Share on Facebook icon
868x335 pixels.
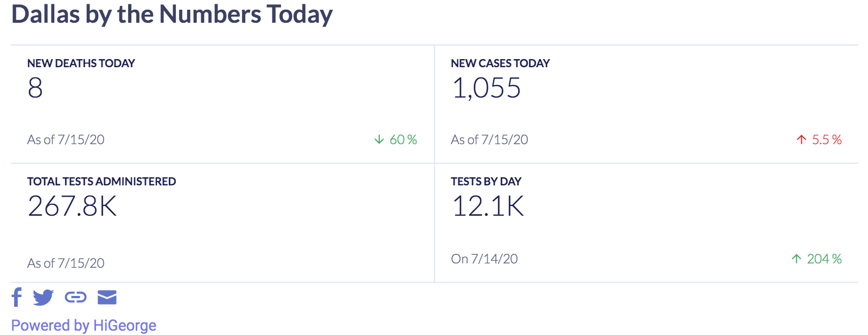(x=17, y=297)
